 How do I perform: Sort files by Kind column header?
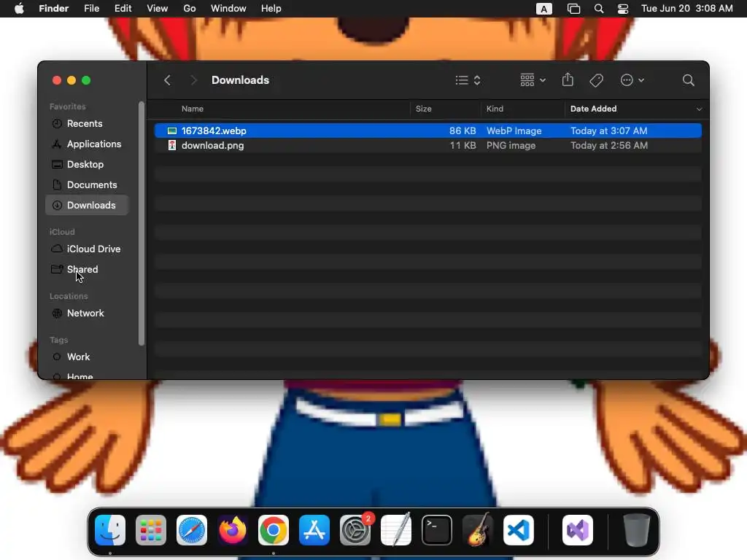pos(495,109)
